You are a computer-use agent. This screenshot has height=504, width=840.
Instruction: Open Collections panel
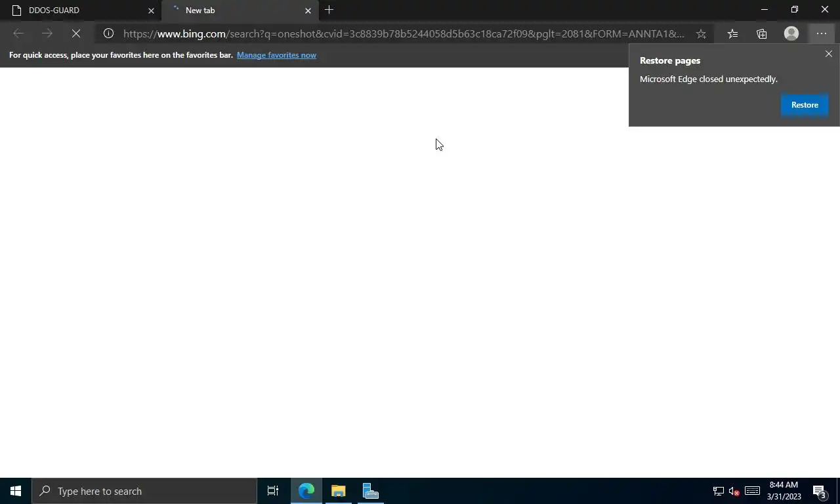click(761, 33)
